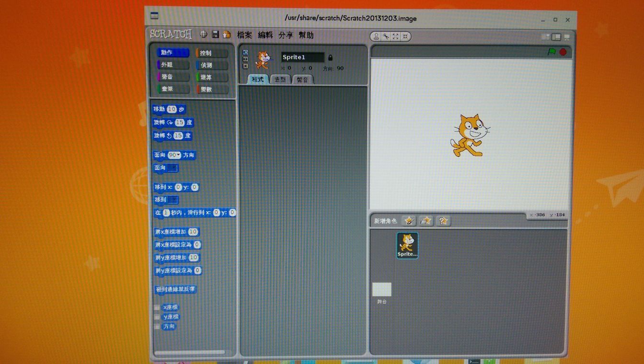Click the 0 value in 將x座標設定為 block
644x364 pixels.
click(197, 245)
